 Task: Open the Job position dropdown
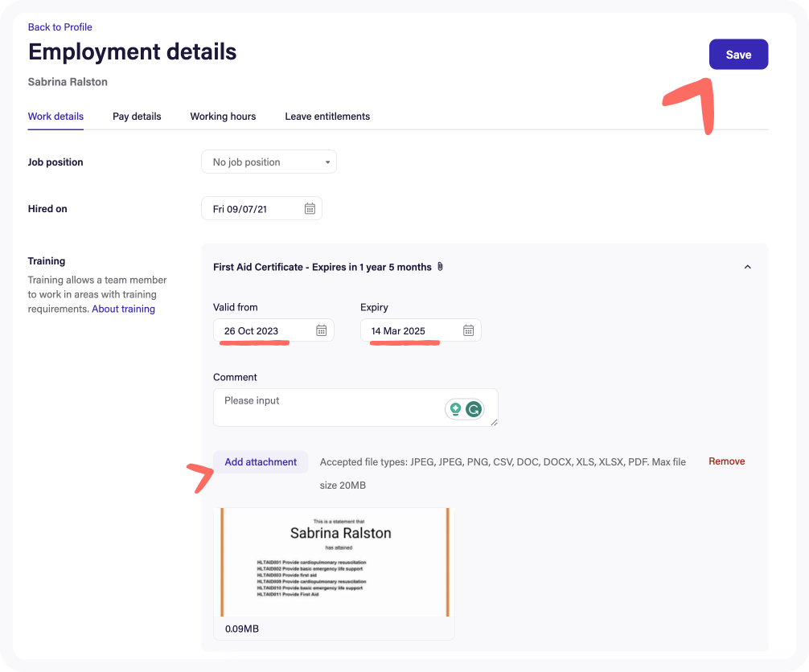[x=269, y=162]
